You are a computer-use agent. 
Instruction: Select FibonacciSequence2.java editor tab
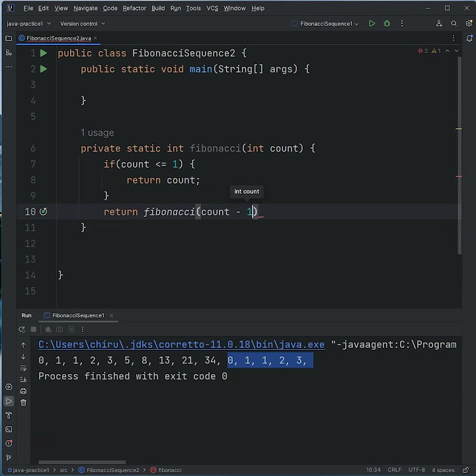[x=59, y=38]
